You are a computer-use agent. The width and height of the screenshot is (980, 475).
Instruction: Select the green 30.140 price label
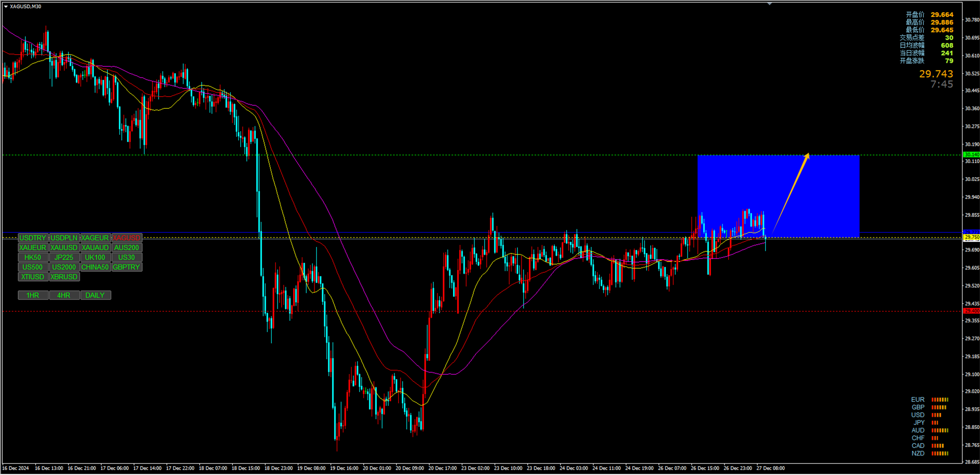tap(972, 155)
